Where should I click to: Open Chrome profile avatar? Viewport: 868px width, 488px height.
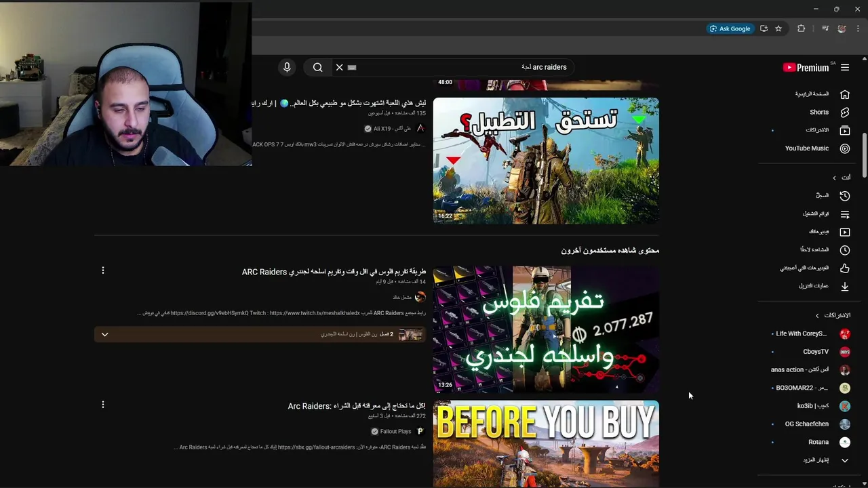pyautogui.click(x=842, y=28)
